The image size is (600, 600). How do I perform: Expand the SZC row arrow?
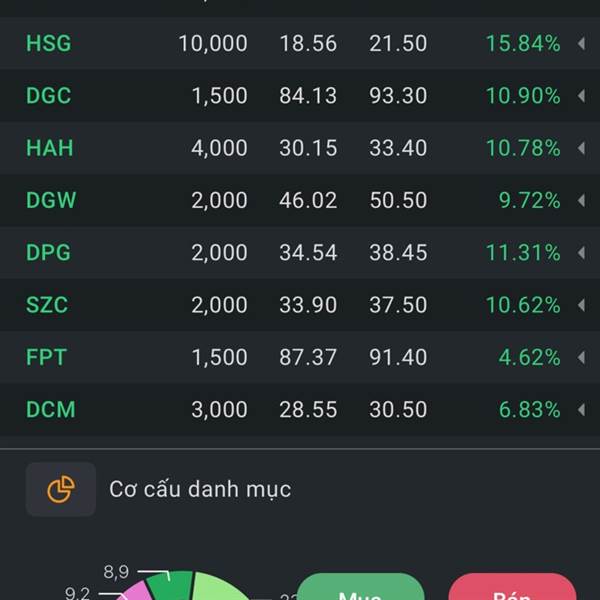[581, 305]
